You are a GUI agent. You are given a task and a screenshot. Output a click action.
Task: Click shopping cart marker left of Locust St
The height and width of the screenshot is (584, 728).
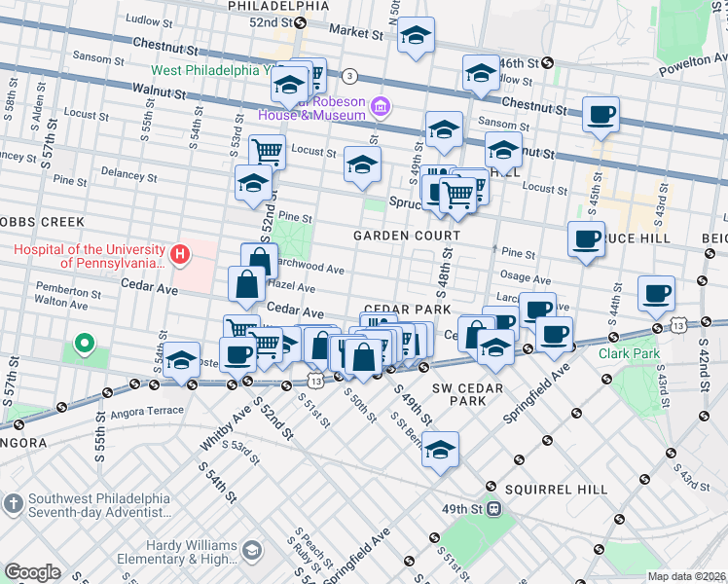point(267,151)
